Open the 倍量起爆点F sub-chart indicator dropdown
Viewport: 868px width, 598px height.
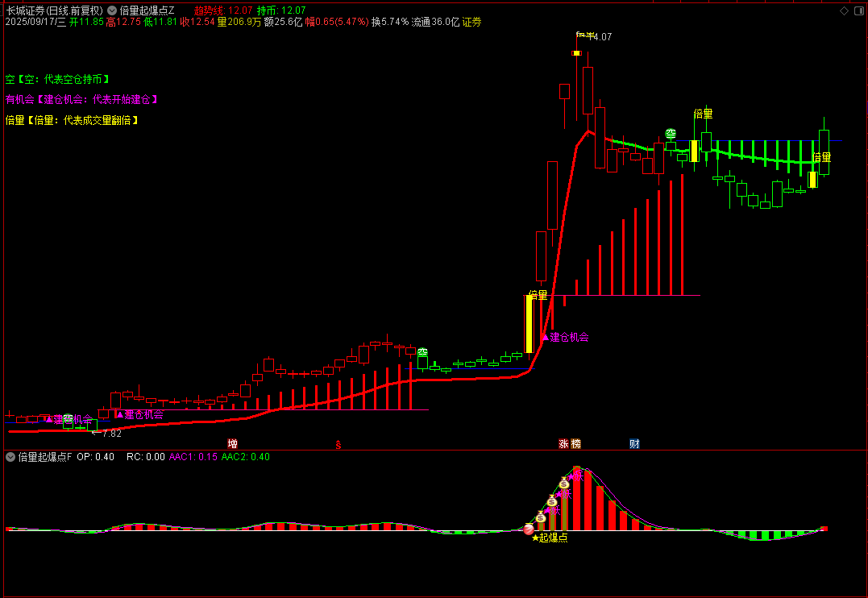click(10, 457)
